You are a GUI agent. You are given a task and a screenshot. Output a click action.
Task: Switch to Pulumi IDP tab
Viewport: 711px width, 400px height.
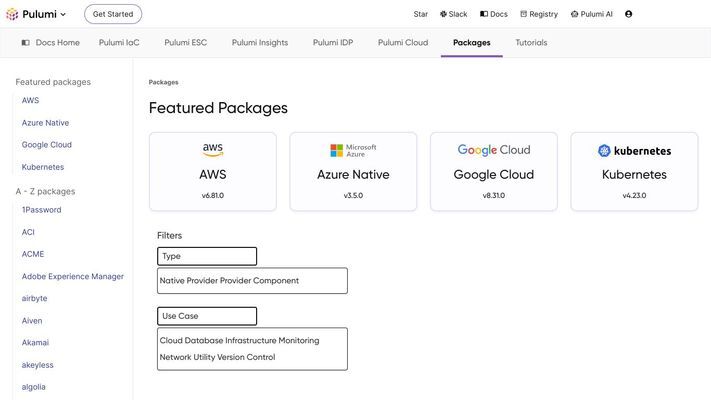coord(333,43)
